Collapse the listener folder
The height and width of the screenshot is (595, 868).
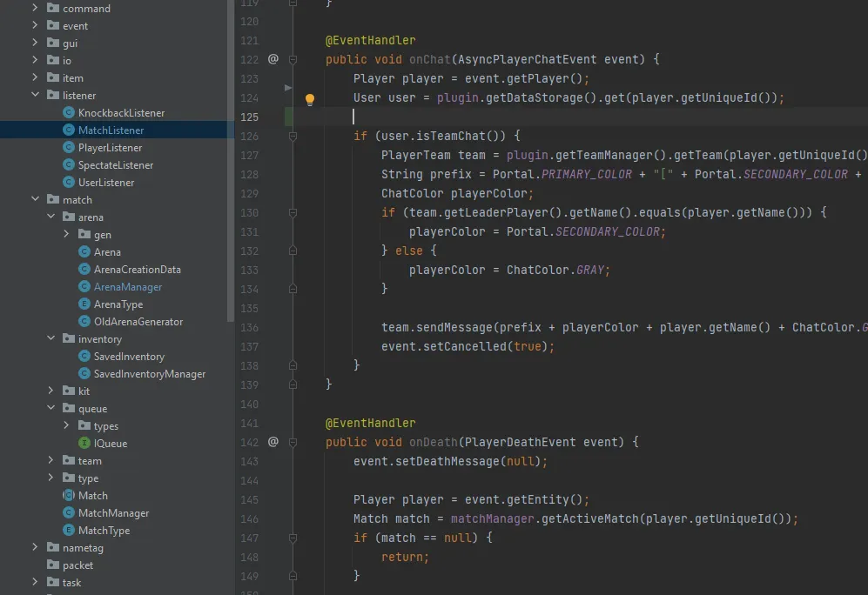(x=35, y=96)
